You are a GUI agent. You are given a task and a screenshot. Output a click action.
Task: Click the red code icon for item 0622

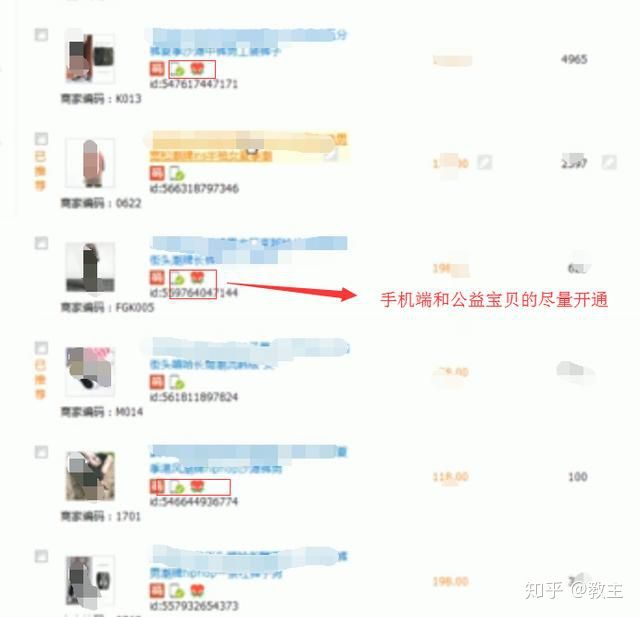157,173
